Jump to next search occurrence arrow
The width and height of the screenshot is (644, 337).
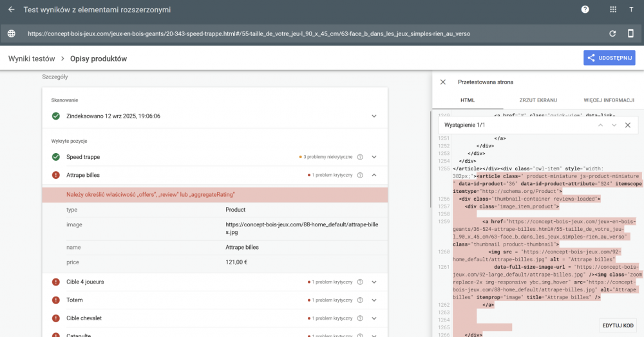tap(614, 125)
